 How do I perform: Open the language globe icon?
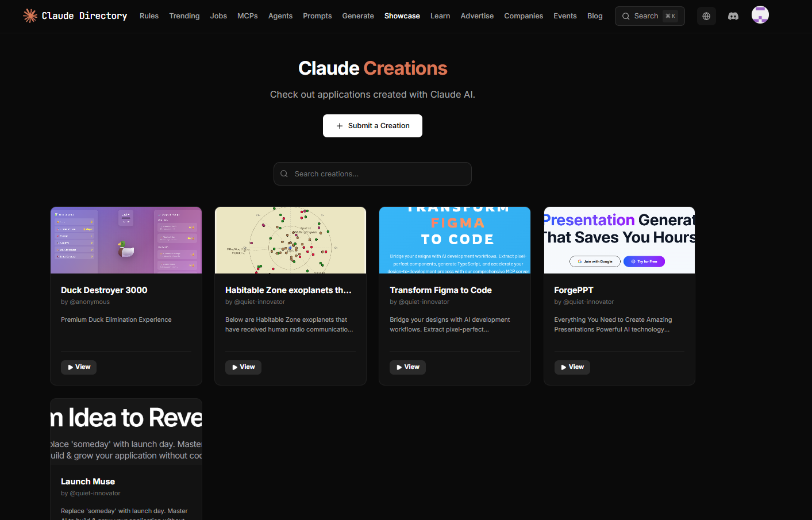click(706, 16)
